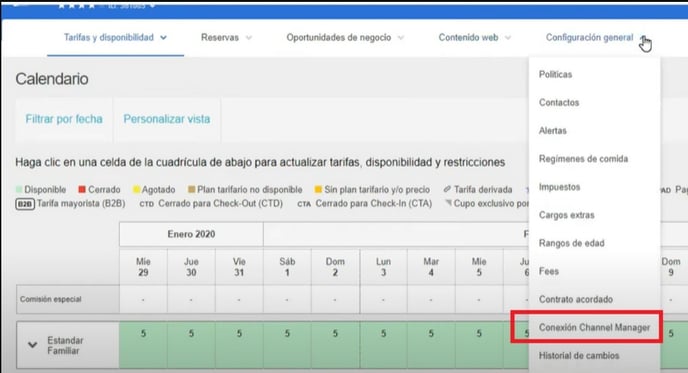This screenshot has height=373, width=688.
Task: Select the Mié 5 date column header
Action: [x=479, y=267]
